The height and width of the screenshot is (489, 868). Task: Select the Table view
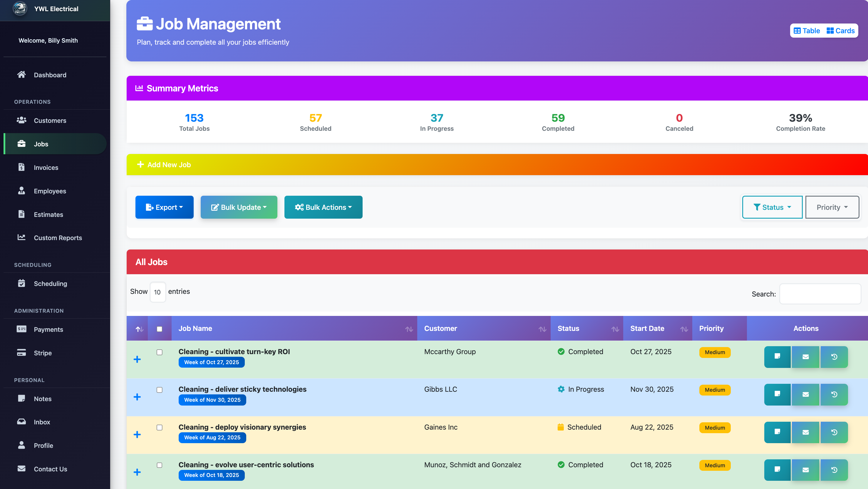click(x=807, y=30)
